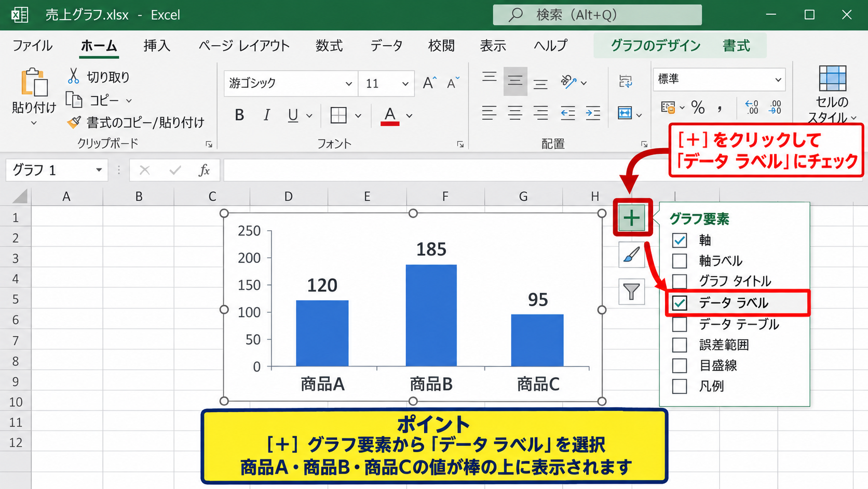Open the データ ribbon tab
Viewport: 868px width, 489px height.
[x=386, y=46]
